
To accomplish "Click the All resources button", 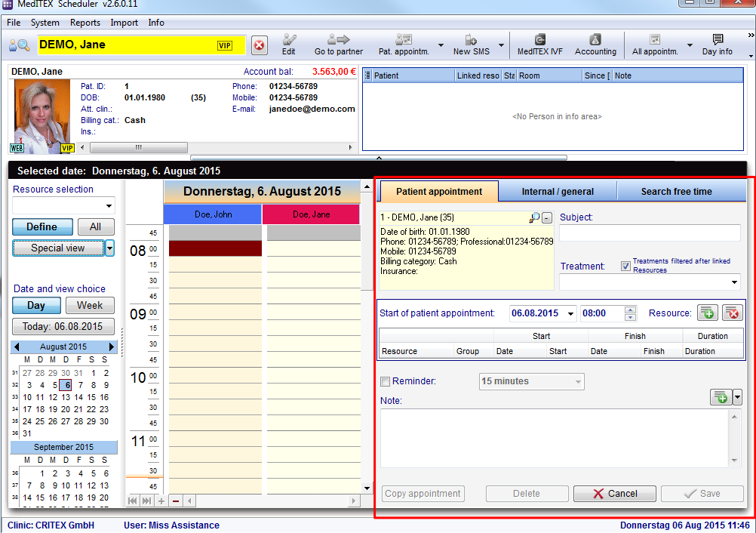I will click(x=96, y=226).
